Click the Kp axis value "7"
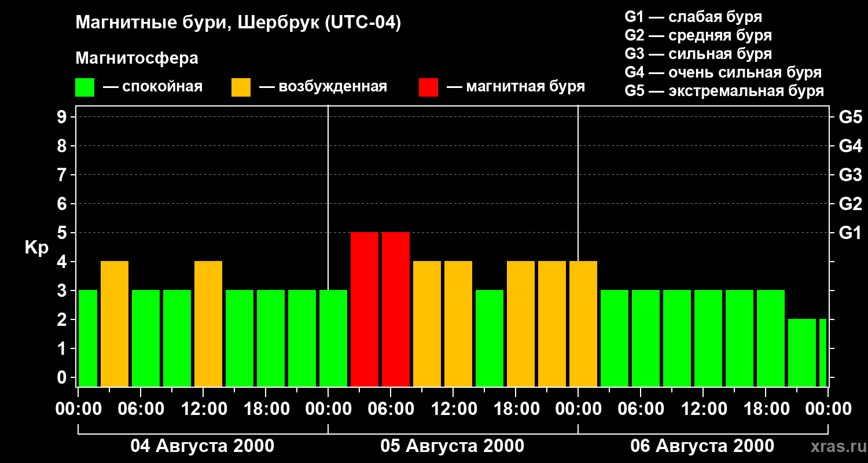 pyautogui.click(x=63, y=175)
